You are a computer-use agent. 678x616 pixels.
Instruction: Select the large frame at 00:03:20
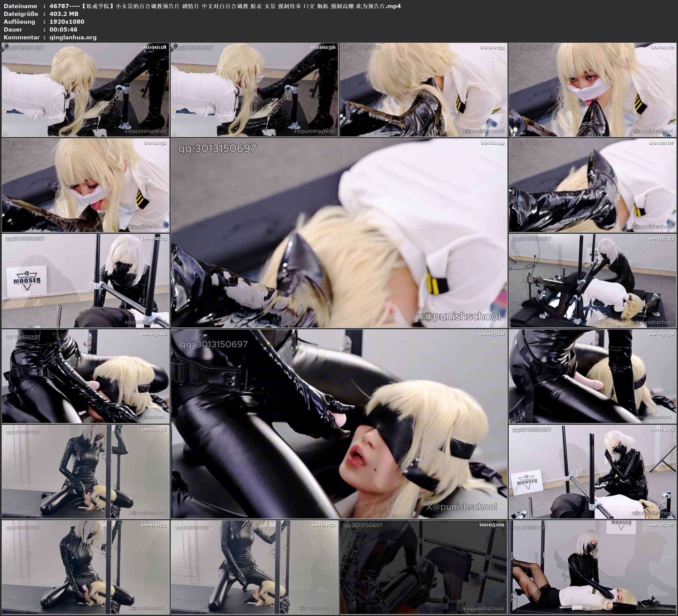click(x=339, y=424)
